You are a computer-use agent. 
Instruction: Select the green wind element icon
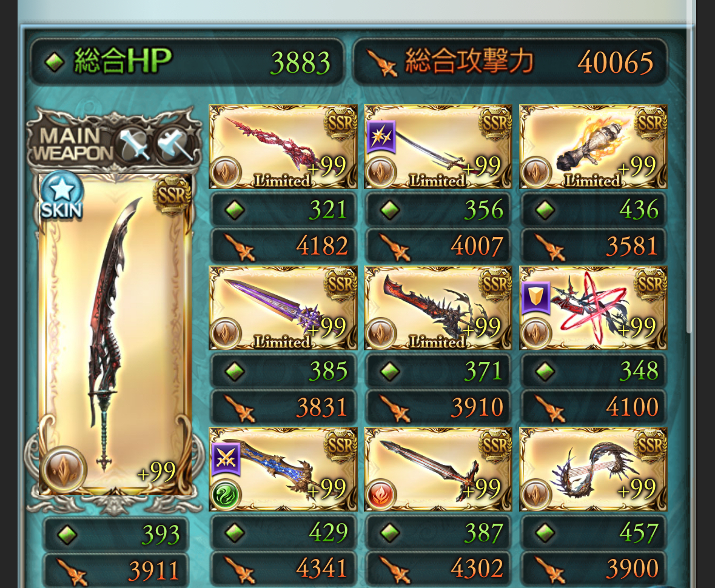point(226,495)
